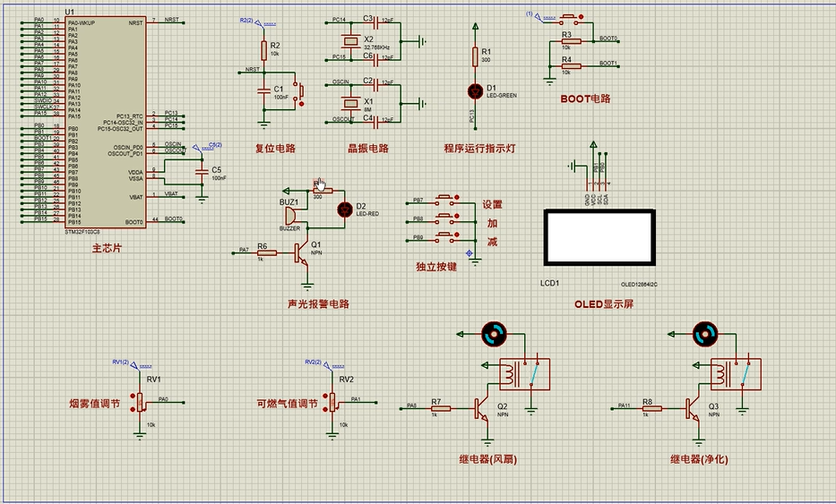Select the D1 green LED symbol
The height and width of the screenshot is (504, 836).
pos(475,91)
